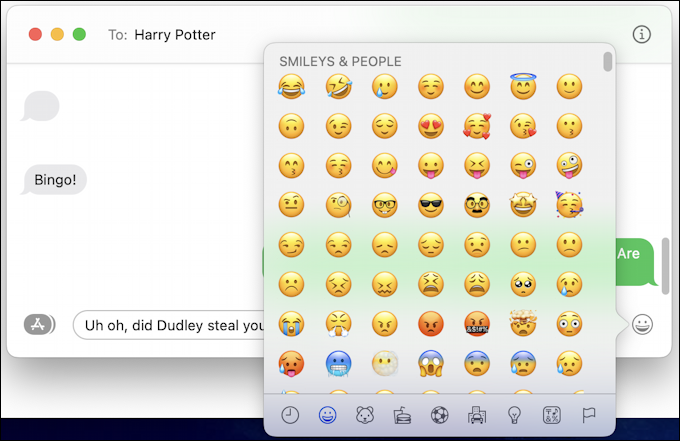Insert the face with symbols on mouth emoji

[477, 324]
